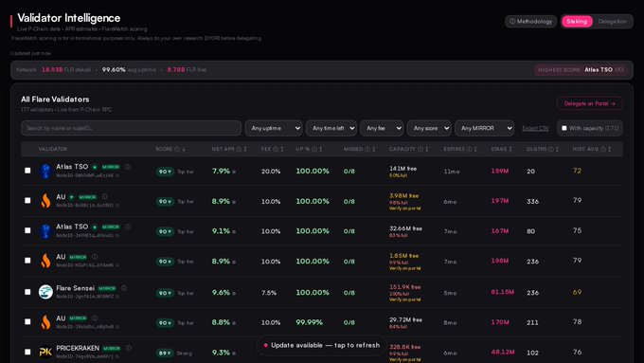Click the 7.5% fee value
Image resolution: width=644 pixels, height=363 pixels.
269,293
